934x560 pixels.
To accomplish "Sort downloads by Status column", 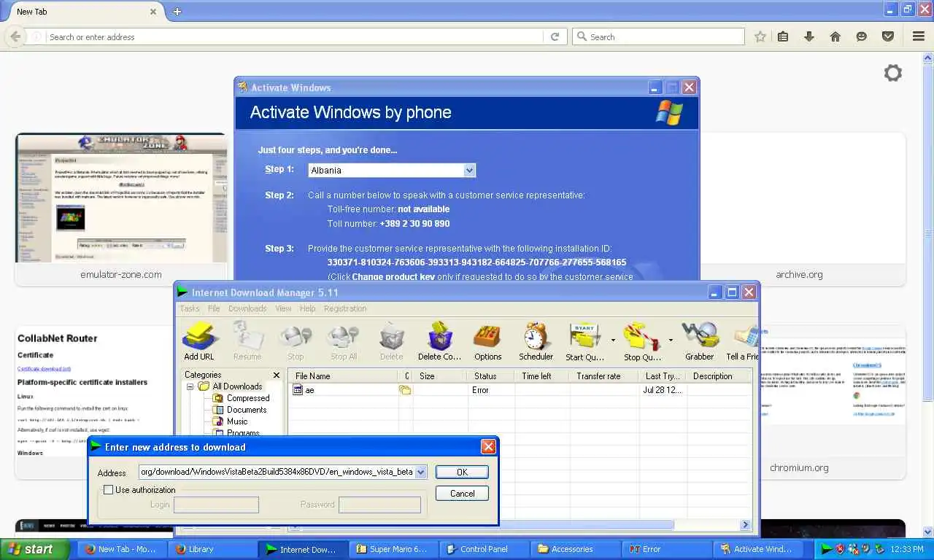I will pos(491,376).
